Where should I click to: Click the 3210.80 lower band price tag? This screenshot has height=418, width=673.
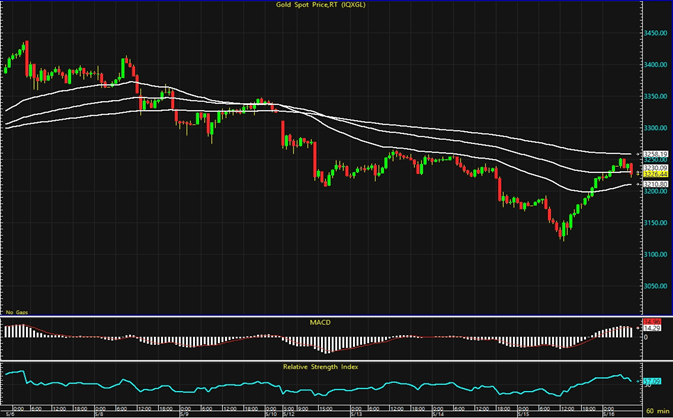click(653, 185)
